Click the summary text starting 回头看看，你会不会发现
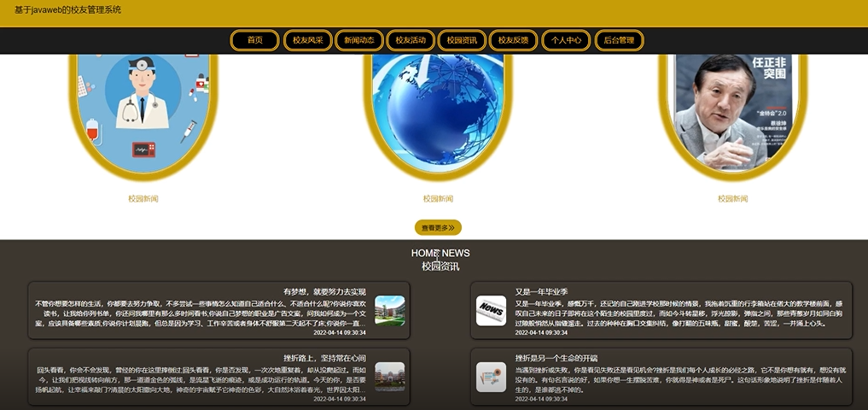The width and height of the screenshot is (868, 410). tap(201, 380)
